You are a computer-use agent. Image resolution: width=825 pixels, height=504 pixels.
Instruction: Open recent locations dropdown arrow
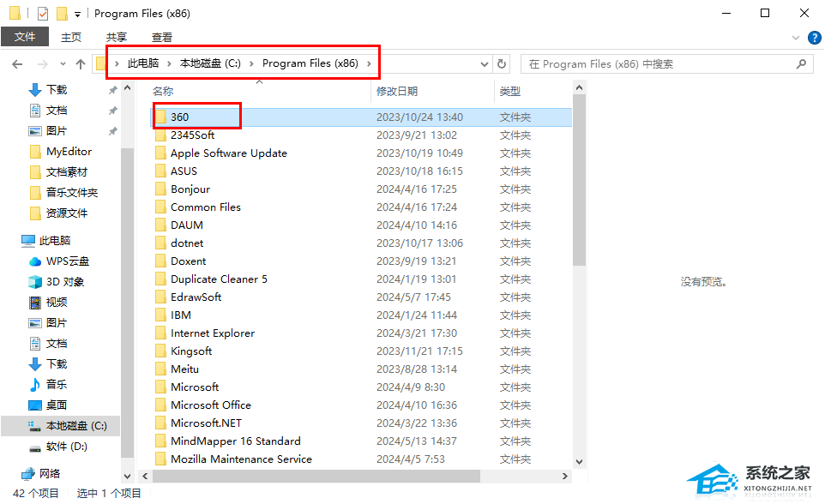(61, 64)
